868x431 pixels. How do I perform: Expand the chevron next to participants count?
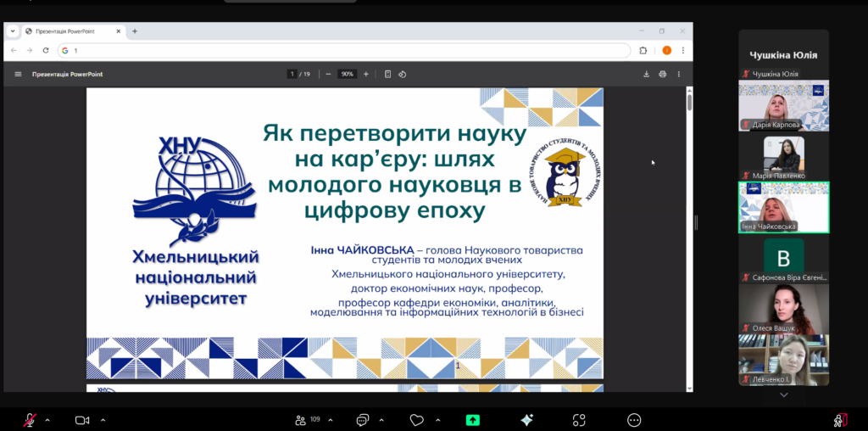click(x=331, y=420)
